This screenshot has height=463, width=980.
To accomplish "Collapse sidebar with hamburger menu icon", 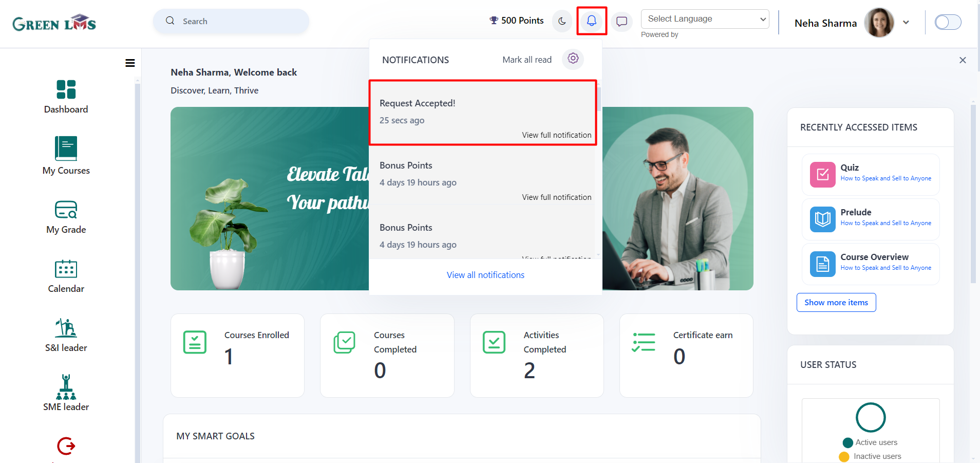I will [x=130, y=63].
